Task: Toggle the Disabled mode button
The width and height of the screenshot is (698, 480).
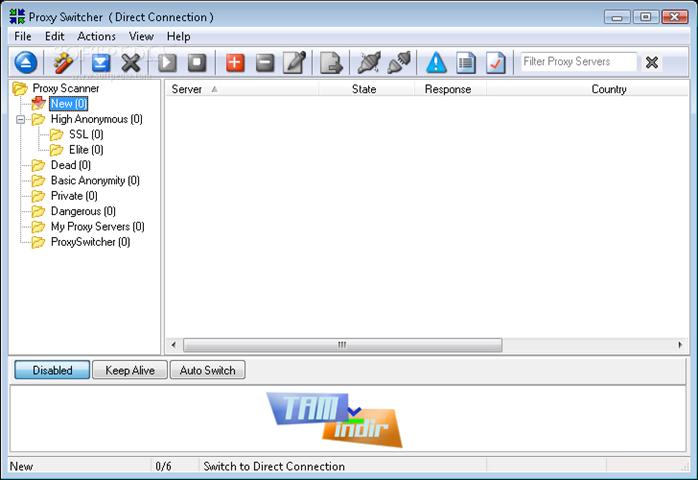Action: tap(52, 370)
